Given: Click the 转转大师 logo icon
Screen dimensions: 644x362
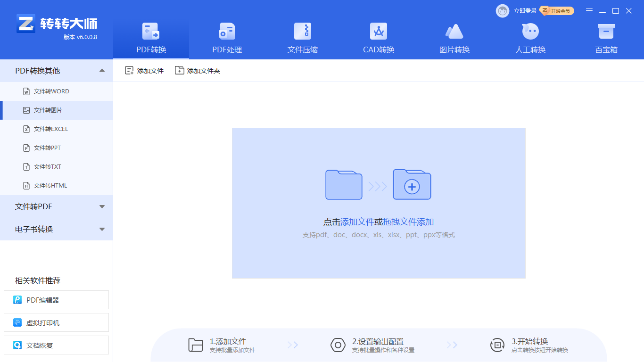Looking at the screenshot, I should (25, 24).
